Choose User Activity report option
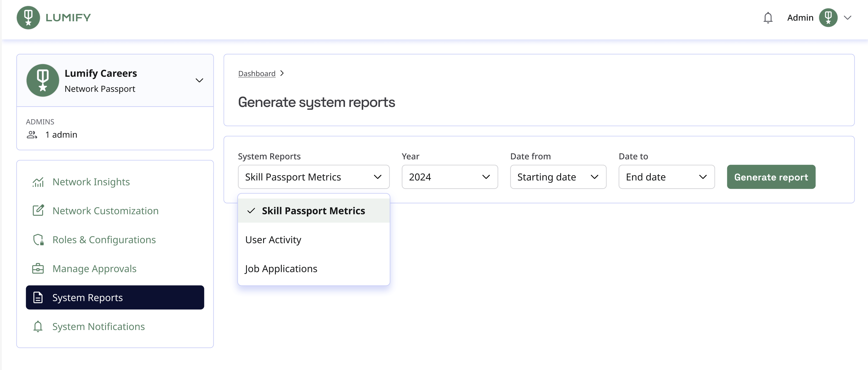Image resolution: width=868 pixels, height=370 pixels. point(314,240)
